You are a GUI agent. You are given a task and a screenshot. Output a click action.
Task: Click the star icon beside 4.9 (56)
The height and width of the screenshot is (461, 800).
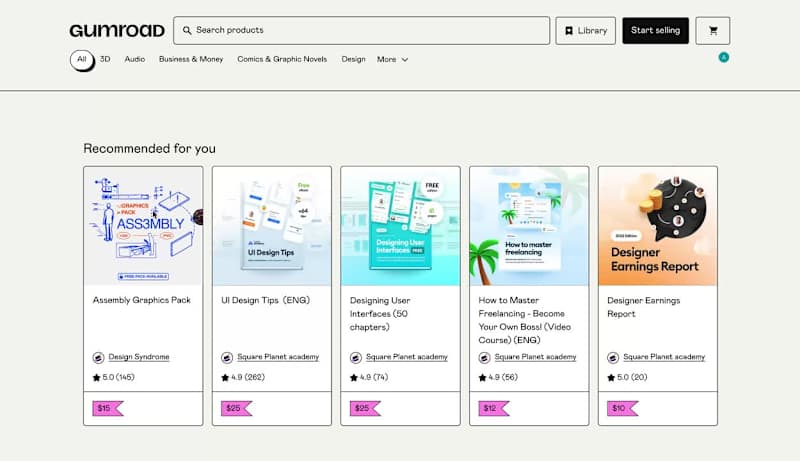point(482,377)
